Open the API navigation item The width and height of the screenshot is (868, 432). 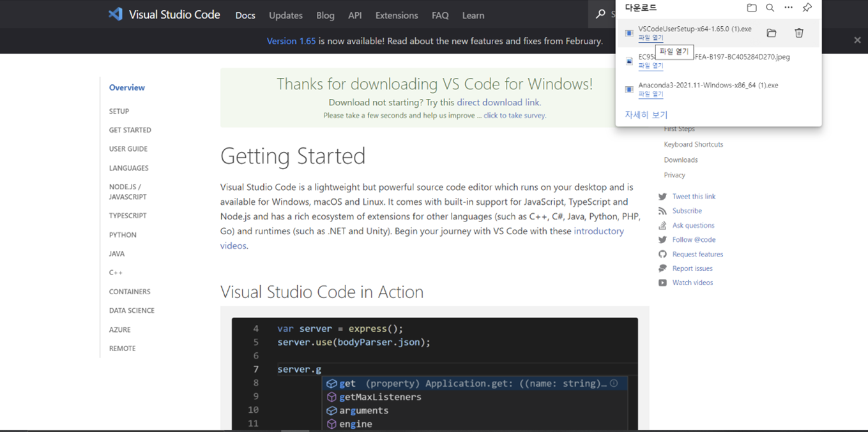click(354, 15)
